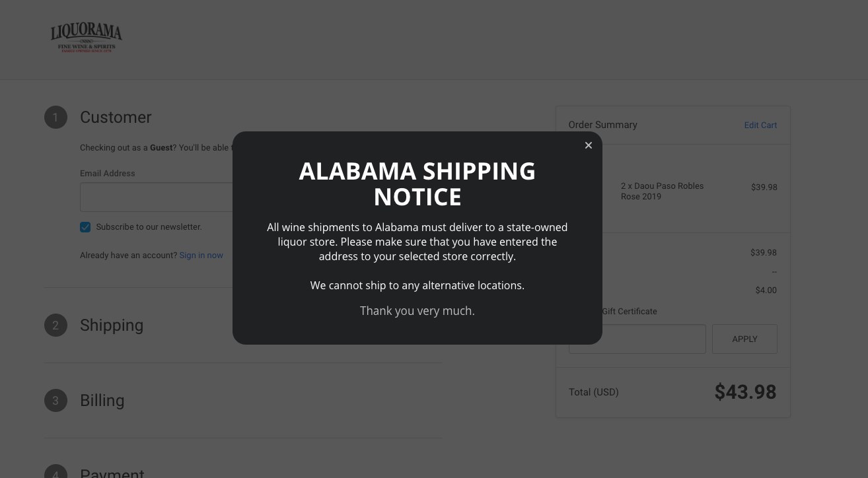868x478 pixels.
Task: Click the APPLY gift certificate button
Action: pyautogui.click(x=744, y=339)
